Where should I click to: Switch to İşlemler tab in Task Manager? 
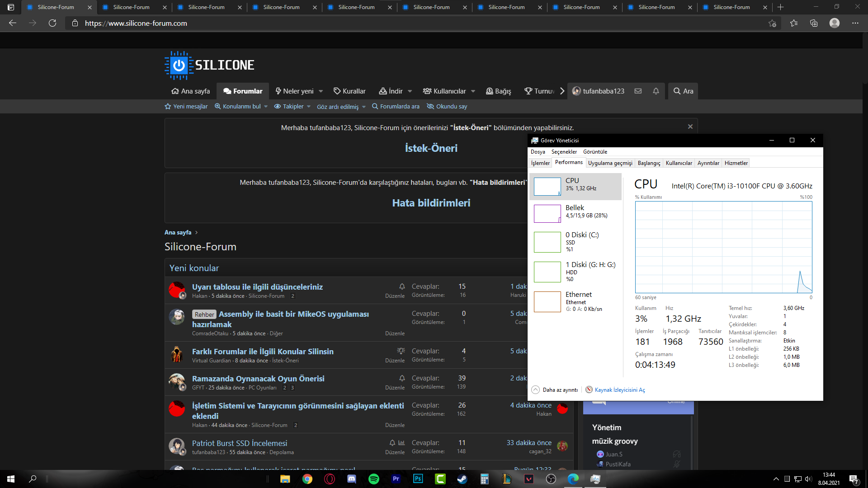(x=540, y=163)
